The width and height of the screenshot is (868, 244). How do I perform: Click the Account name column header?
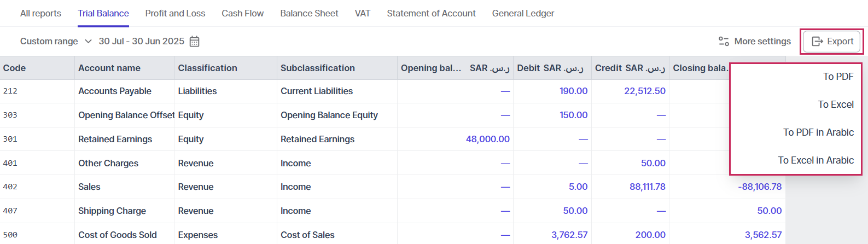point(109,68)
